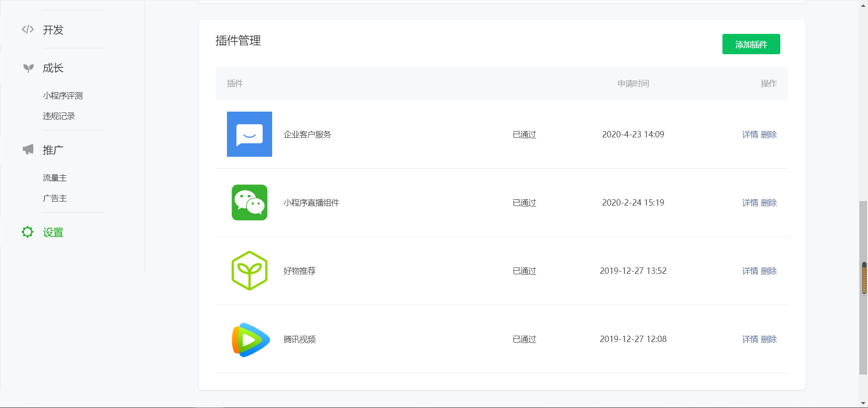Click the 小程序直播组件 plugin name

(x=311, y=203)
